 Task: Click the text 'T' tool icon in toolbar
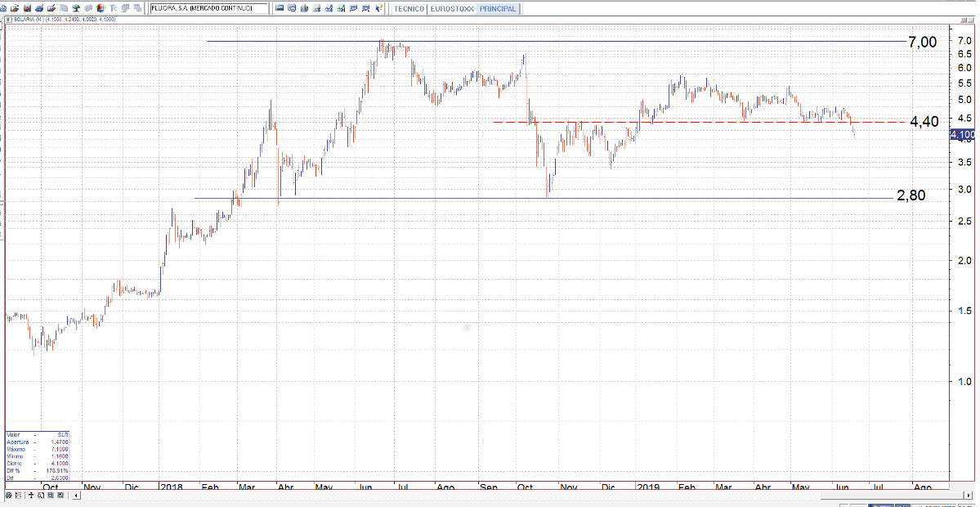113,8
